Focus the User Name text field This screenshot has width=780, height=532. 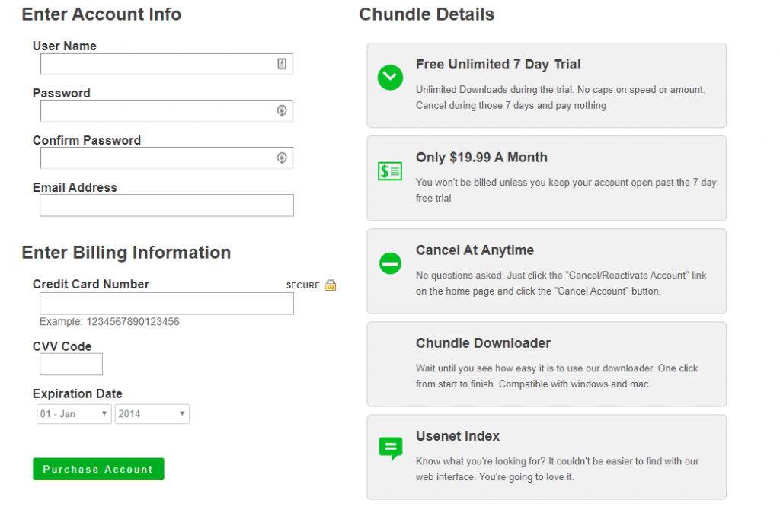pos(156,64)
